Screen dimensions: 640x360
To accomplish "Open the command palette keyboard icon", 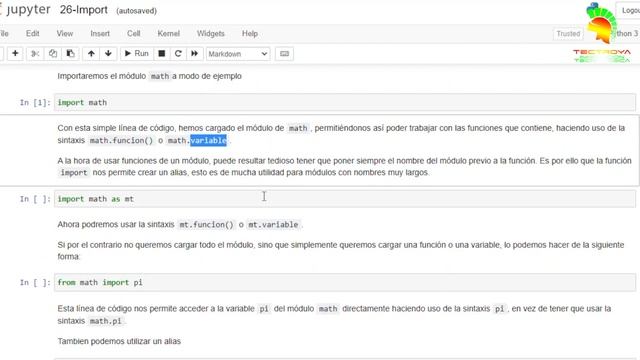I will (x=284, y=53).
